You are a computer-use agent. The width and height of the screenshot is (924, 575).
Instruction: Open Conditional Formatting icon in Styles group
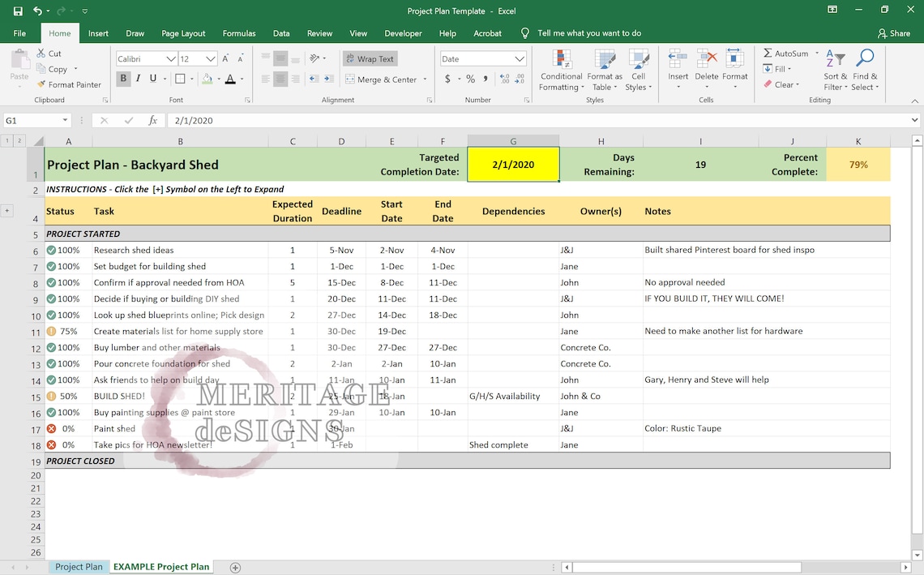click(562, 59)
